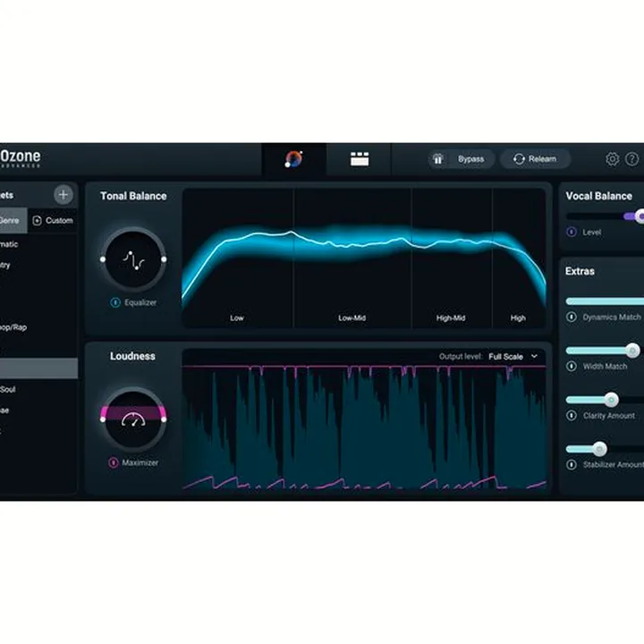Click the Vocal Balance heading
This screenshot has height=644, width=644.
click(598, 196)
